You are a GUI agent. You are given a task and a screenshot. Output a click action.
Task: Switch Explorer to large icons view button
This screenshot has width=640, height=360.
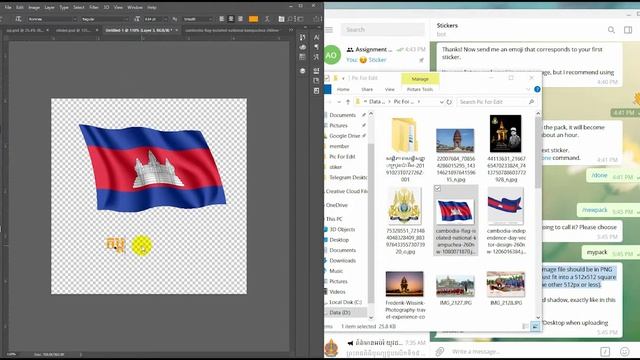point(535,326)
